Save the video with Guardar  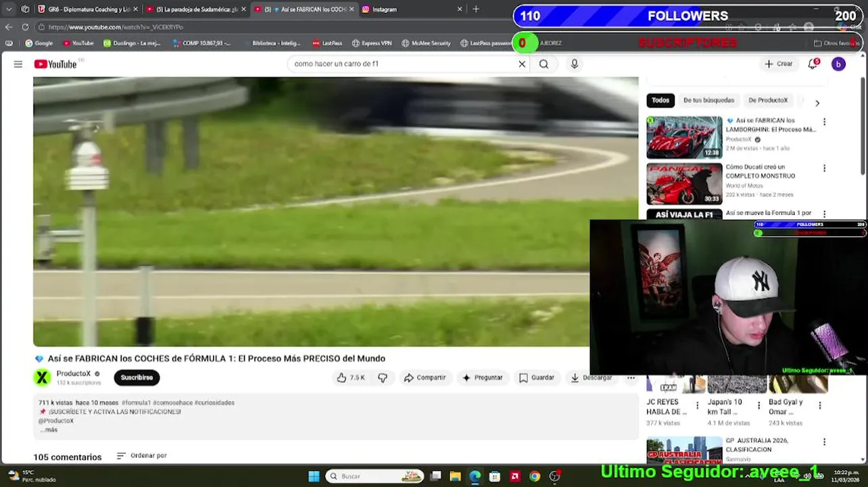point(537,377)
